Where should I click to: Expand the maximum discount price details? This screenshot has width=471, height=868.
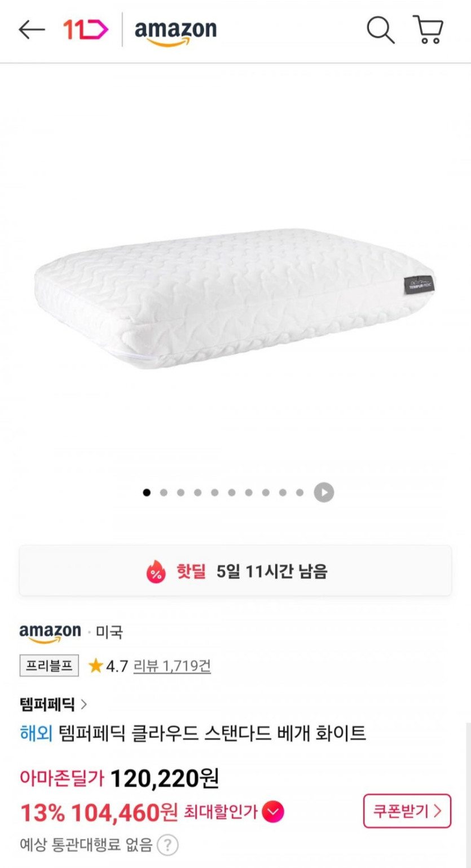[x=274, y=812]
